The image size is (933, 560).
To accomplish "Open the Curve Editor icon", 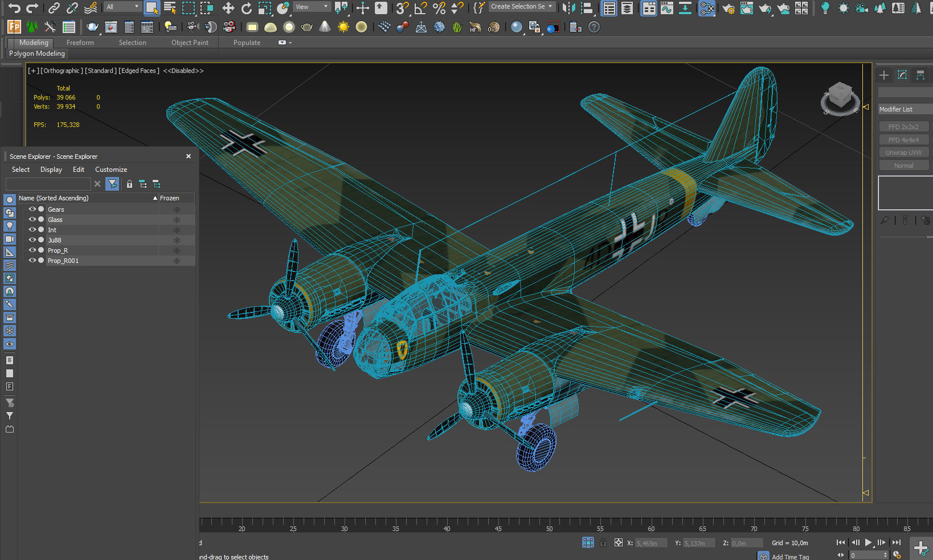I will tap(666, 7).
